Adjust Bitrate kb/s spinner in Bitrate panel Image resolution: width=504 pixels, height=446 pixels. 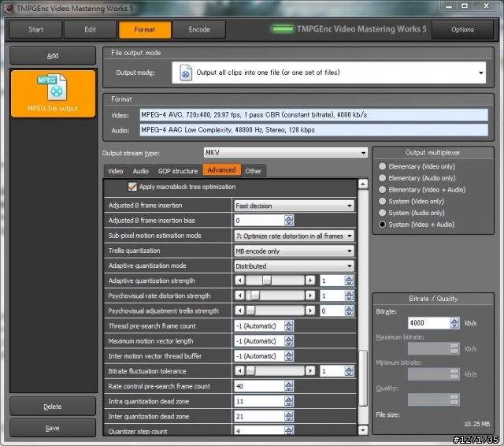tap(454, 323)
